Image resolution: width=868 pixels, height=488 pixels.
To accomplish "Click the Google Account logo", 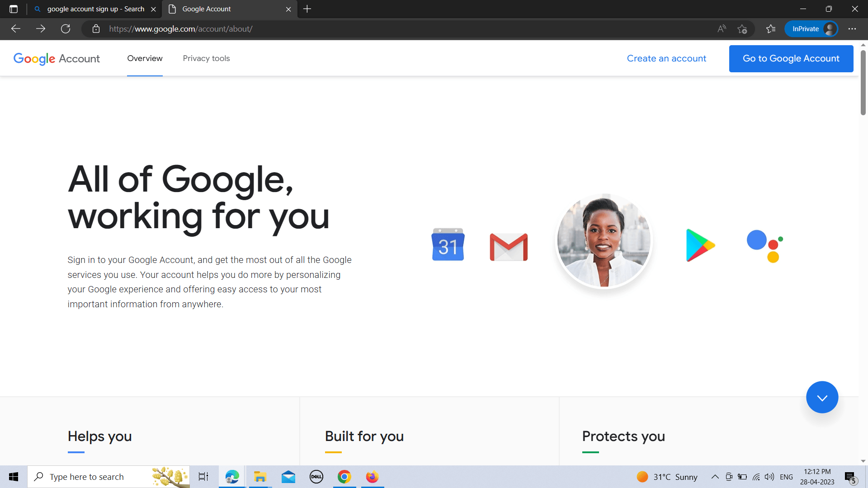I will click(x=57, y=58).
